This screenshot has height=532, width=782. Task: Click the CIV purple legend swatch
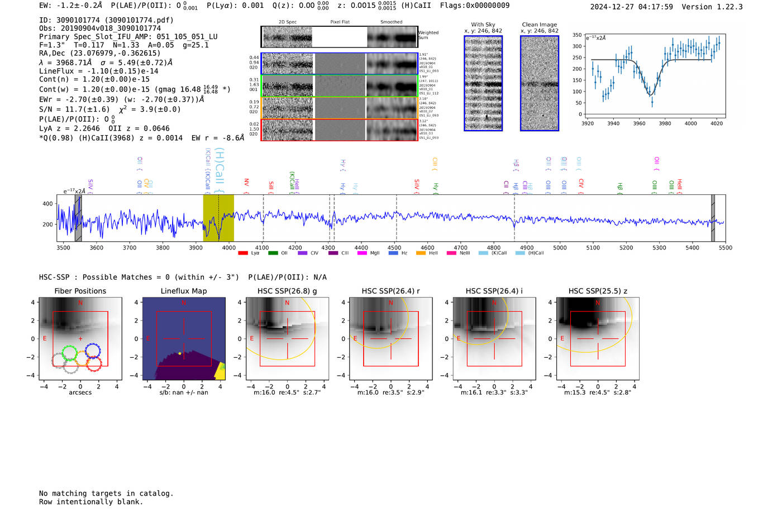pos(303,253)
